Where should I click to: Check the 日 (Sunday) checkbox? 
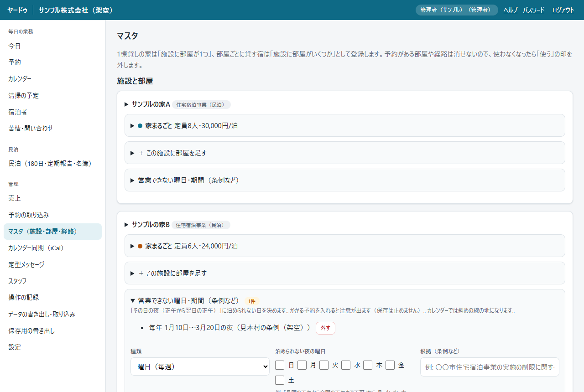click(280, 365)
